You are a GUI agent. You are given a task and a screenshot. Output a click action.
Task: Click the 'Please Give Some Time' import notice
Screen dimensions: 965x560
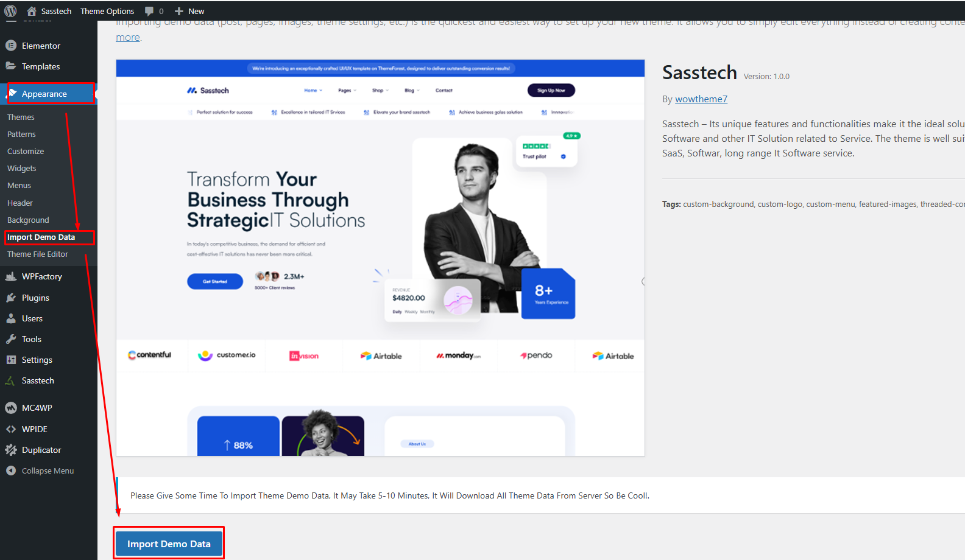(390, 495)
